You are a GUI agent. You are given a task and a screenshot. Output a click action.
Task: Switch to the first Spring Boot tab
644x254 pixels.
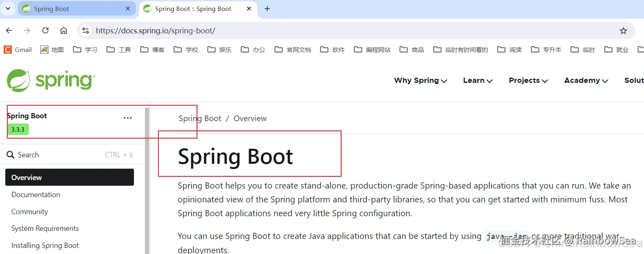[76, 9]
